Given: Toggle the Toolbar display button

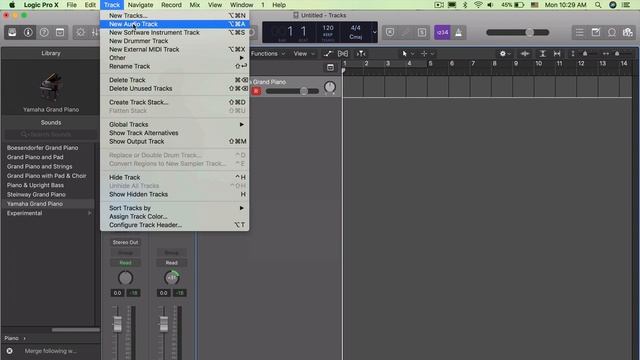Looking at the screenshot, I should pyautogui.click(x=60, y=32).
